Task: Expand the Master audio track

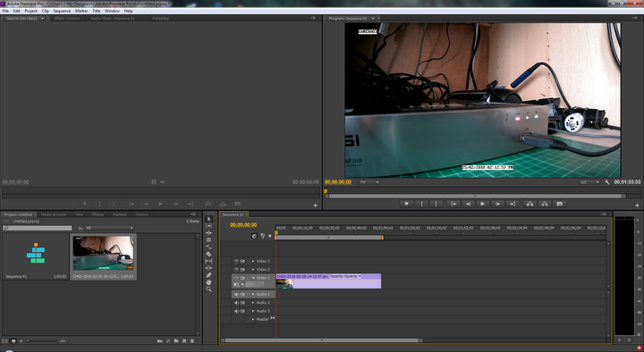Action: click(253, 319)
